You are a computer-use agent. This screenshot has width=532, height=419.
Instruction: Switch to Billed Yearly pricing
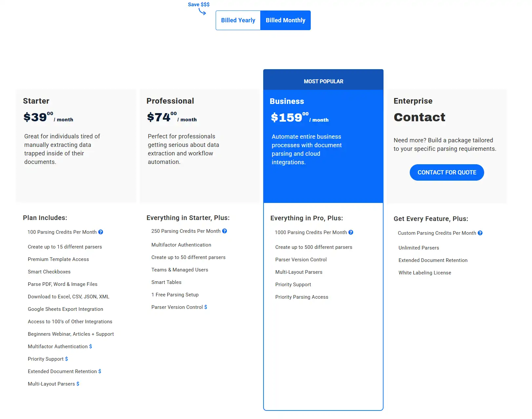(x=238, y=20)
